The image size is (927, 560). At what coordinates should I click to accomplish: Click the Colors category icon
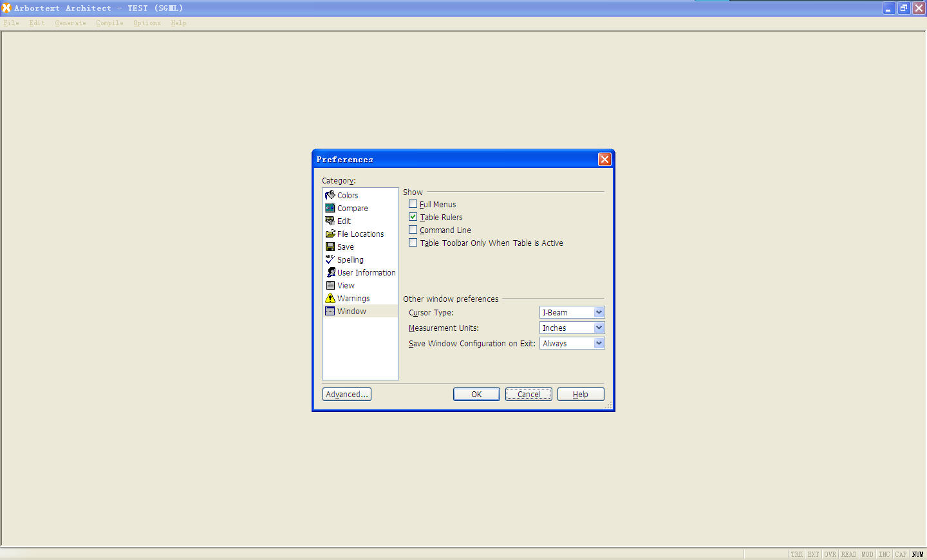[x=330, y=195]
